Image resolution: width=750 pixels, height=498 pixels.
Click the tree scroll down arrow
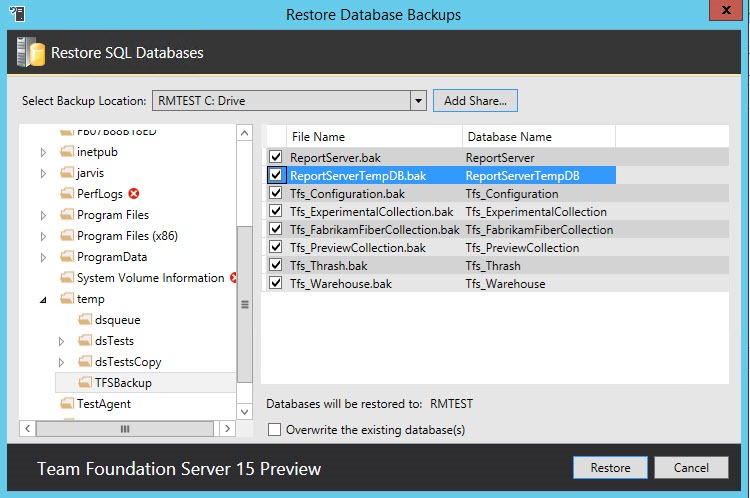click(244, 411)
